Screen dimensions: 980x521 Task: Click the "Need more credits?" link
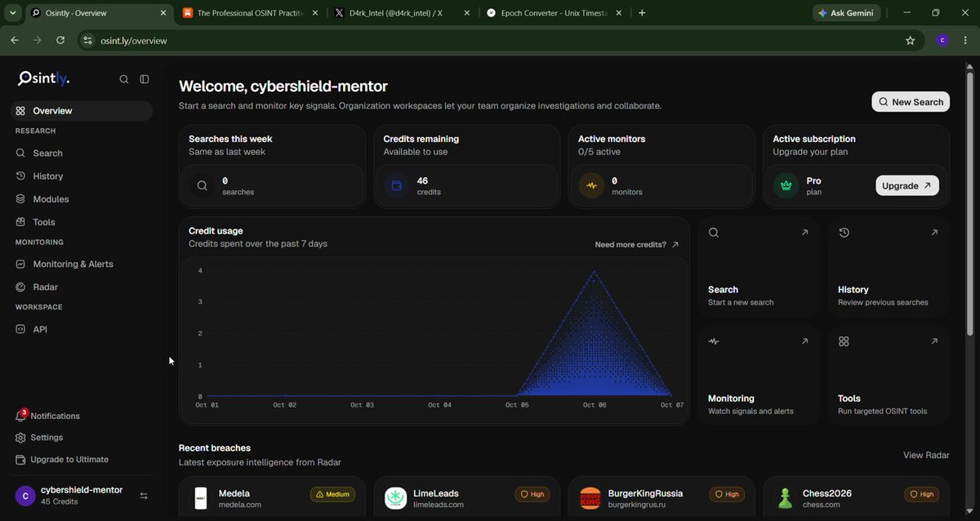(637, 244)
